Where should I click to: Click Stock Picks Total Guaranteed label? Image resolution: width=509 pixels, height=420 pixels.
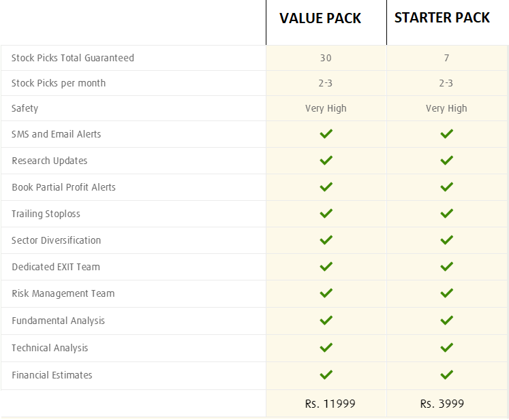pos(73,58)
